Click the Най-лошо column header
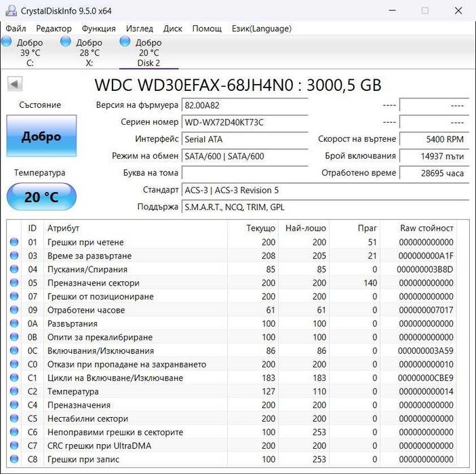 click(x=305, y=228)
